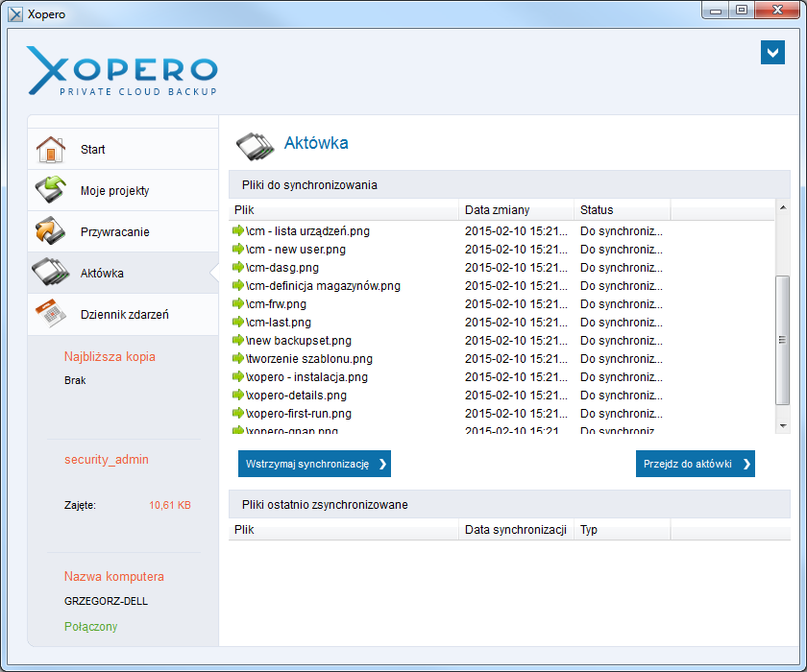Sort by Status column header
This screenshot has width=807, height=672.
[623, 210]
